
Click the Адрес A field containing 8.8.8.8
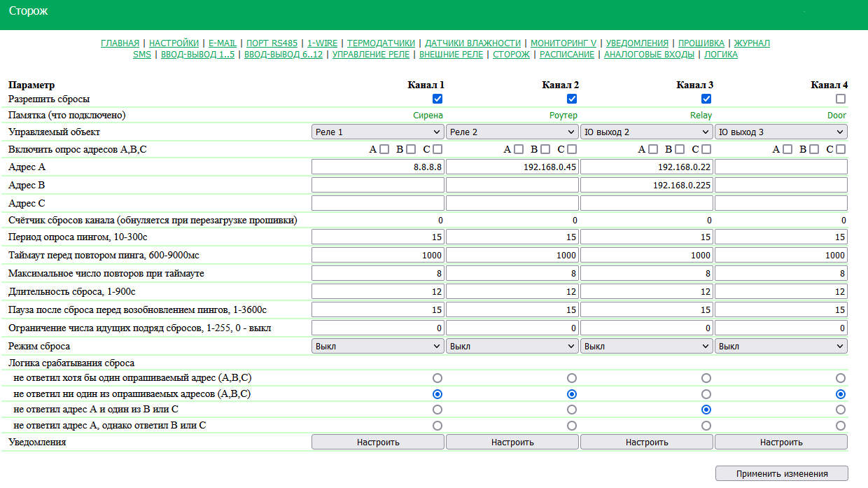[378, 167]
